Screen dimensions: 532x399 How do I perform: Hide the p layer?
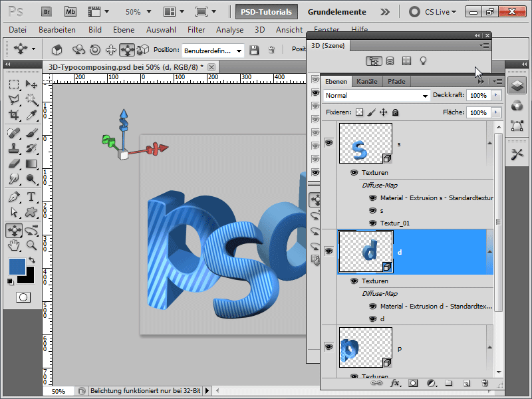[x=329, y=347]
